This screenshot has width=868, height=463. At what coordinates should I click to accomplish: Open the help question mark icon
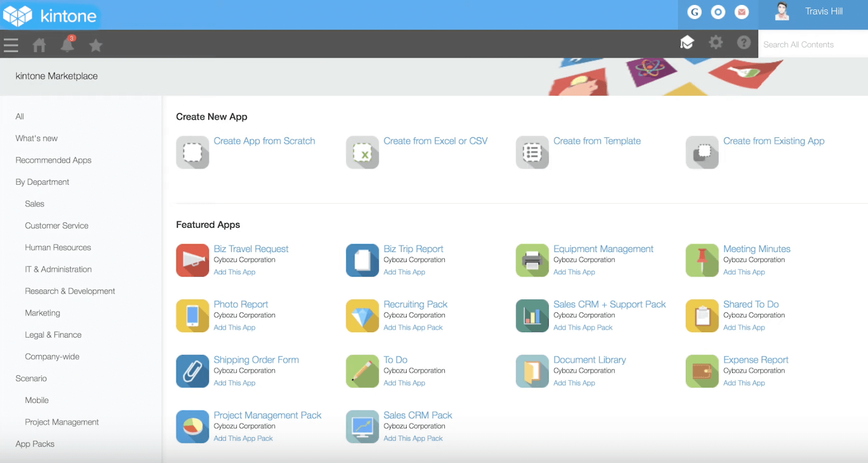[x=744, y=43]
